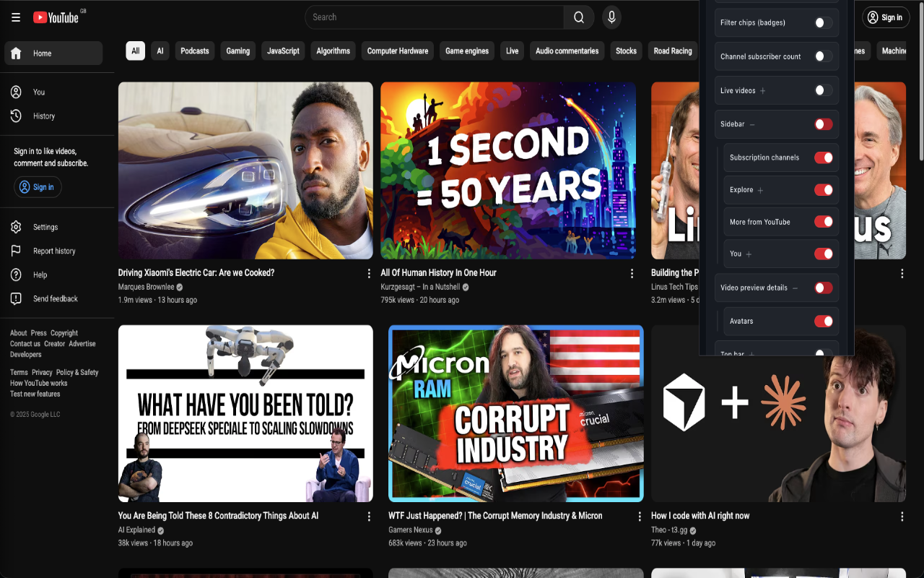Image resolution: width=924 pixels, height=578 pixels.
Task: Click the top-right Sign in button
Action: click(x=885, y=17)
